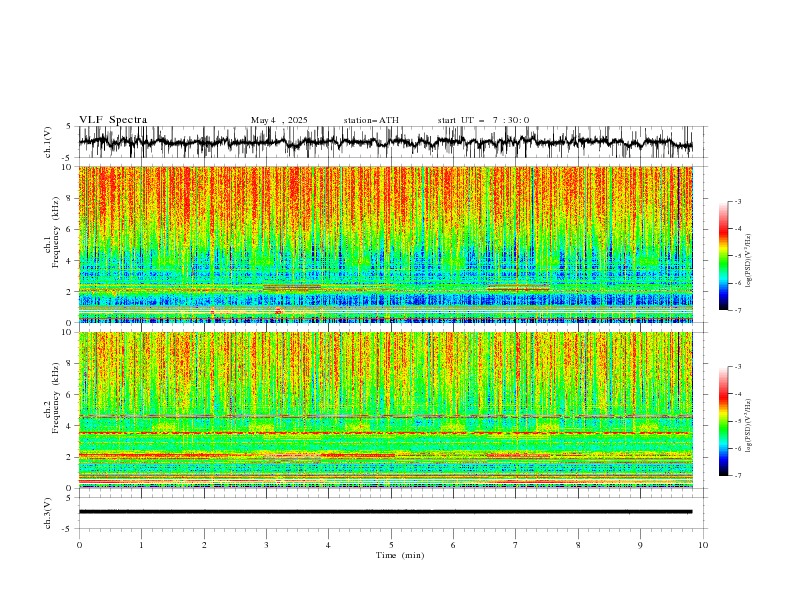Click the ch.1 PSD color scale bar
This screenshot has width=792, height=612.
[724, 256]
